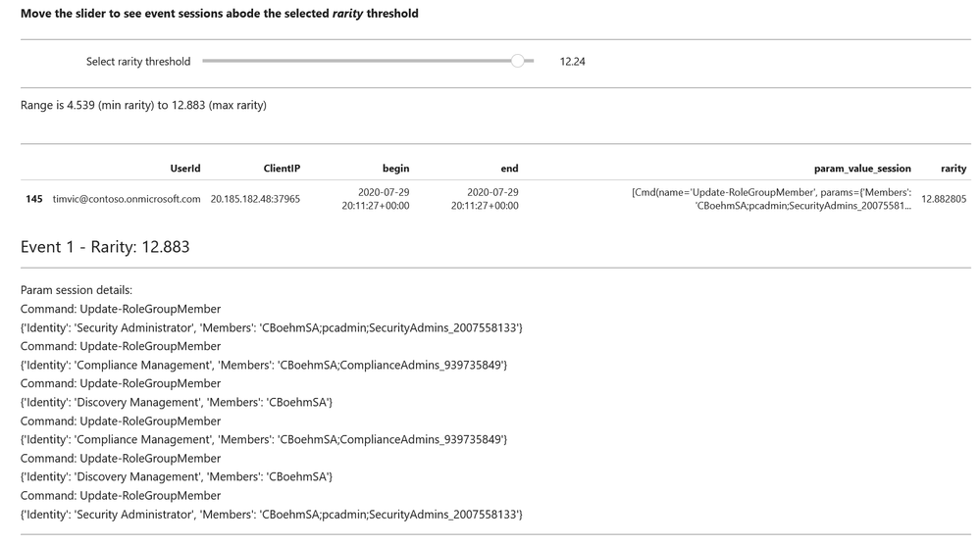
Task: Click the 12.882805 rarity value cell
Action: [x=944, y=199]
